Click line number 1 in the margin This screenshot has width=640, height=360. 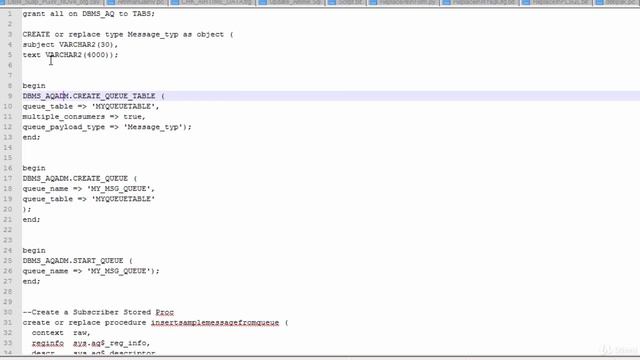click(x=10, y=14)
